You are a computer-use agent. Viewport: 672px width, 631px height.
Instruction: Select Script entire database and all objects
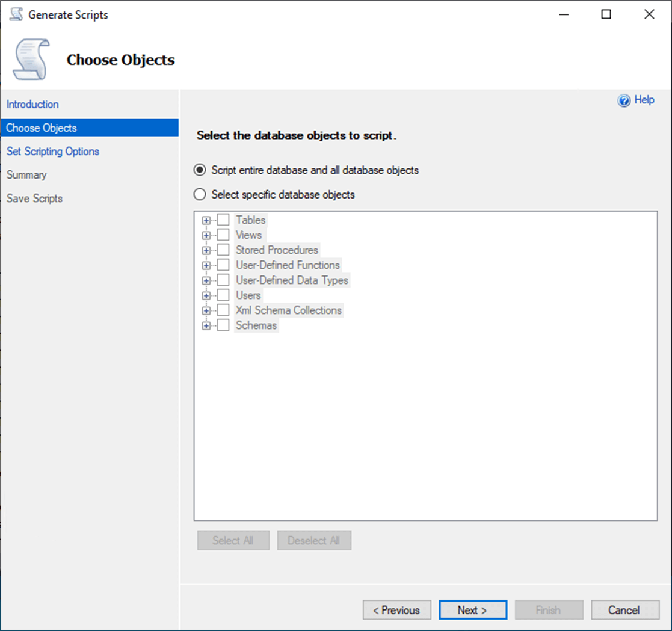tap(200, 170)
